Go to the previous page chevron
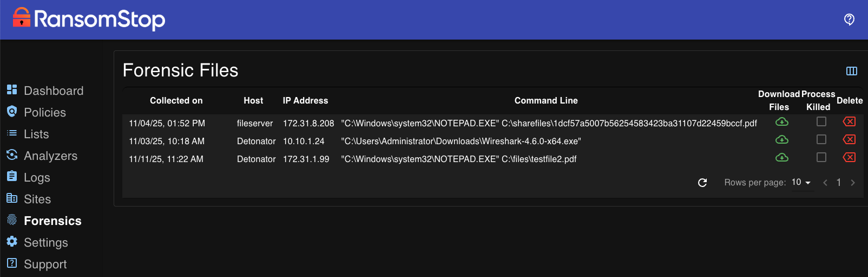This screenshot has height=277, width=868. point(825,183)
